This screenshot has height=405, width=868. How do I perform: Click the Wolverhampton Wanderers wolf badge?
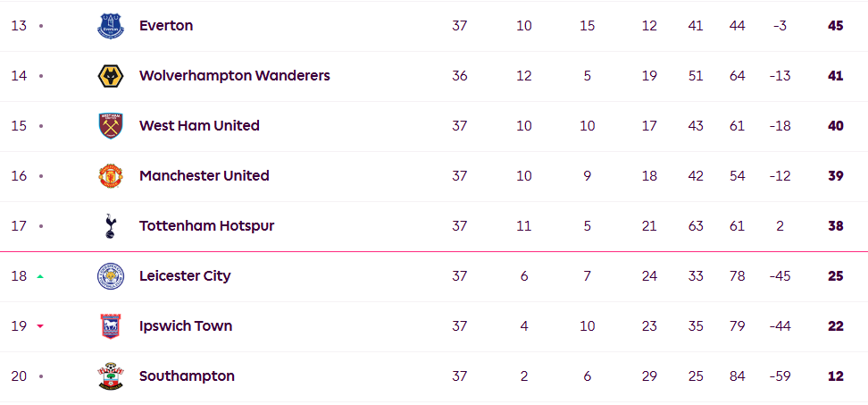[x=111, y=76]
